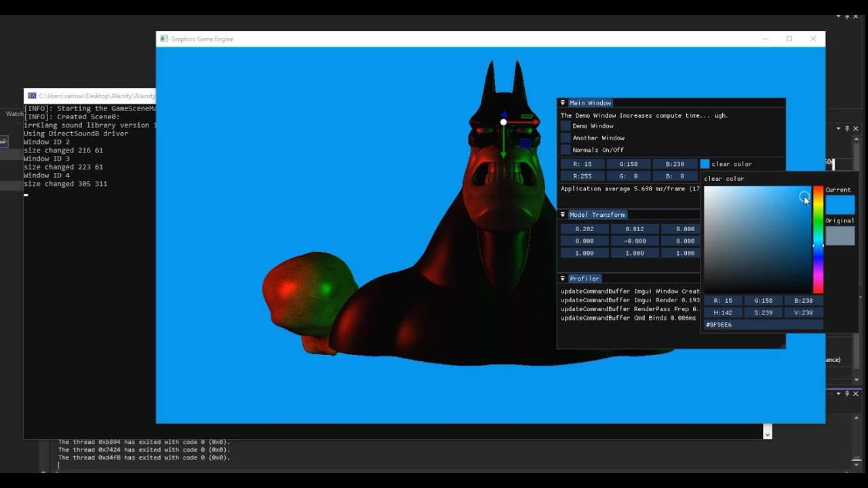
Task: Click 'size changed 305 311' console line
Action: pyautogui.click(x=66, y=184)
